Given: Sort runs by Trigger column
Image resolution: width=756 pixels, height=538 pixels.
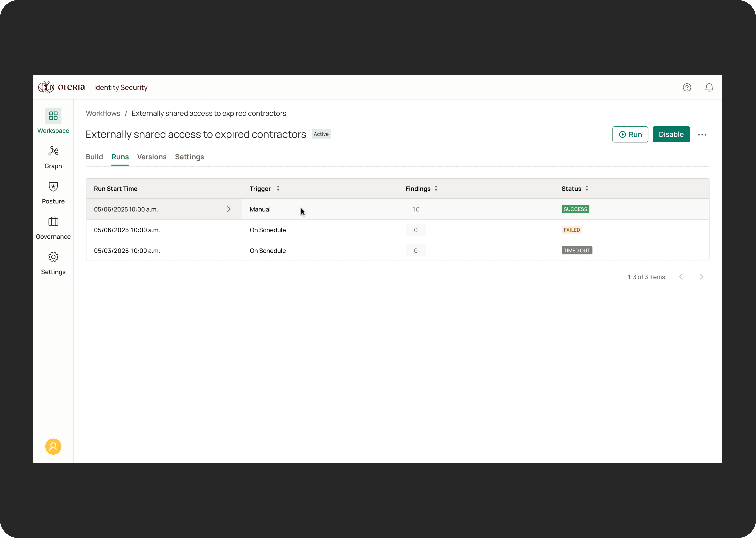Looking at the screenshot, I should [278, 189].
